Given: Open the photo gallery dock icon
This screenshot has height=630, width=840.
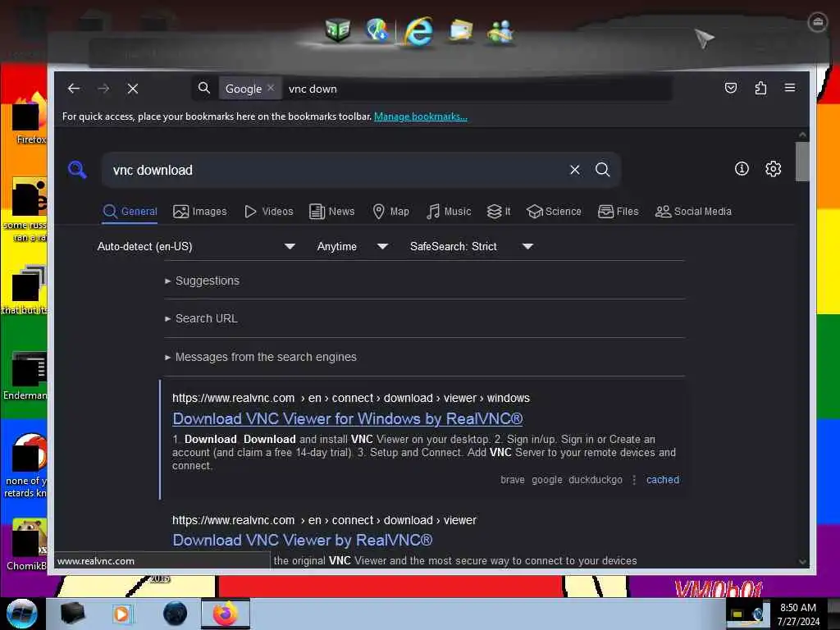Looking at the screenshot, I should pos(461,30).
